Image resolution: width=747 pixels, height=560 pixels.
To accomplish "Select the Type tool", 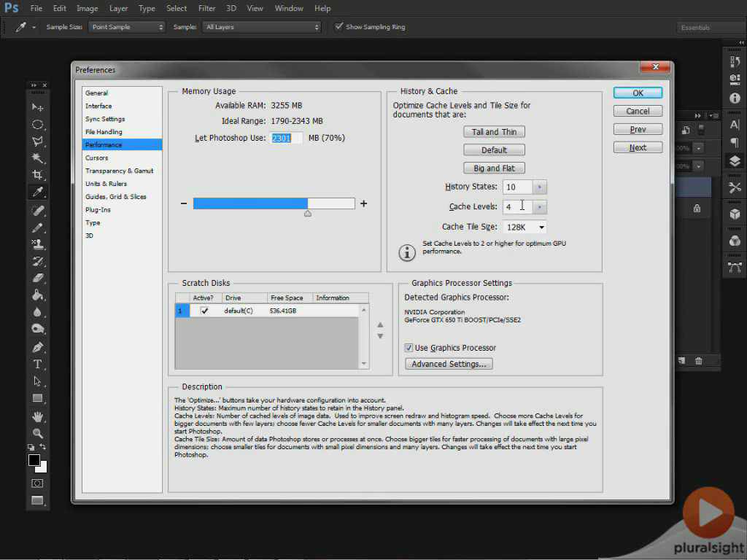I will [37, 365].
